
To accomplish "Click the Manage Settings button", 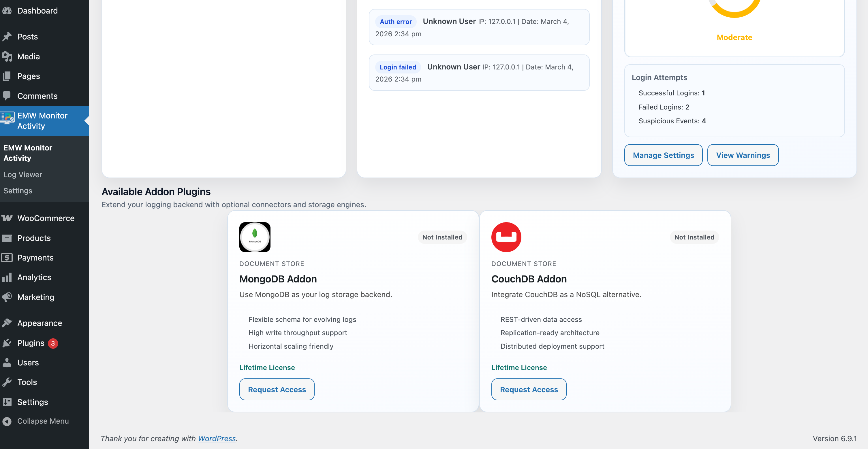I will 663,155.
